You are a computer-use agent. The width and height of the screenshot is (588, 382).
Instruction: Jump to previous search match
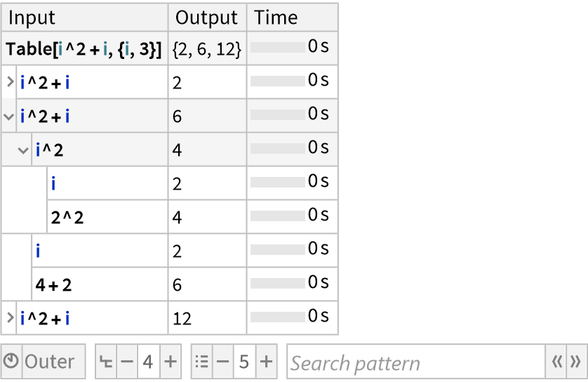pyautogui.click(x=557, y=362)
